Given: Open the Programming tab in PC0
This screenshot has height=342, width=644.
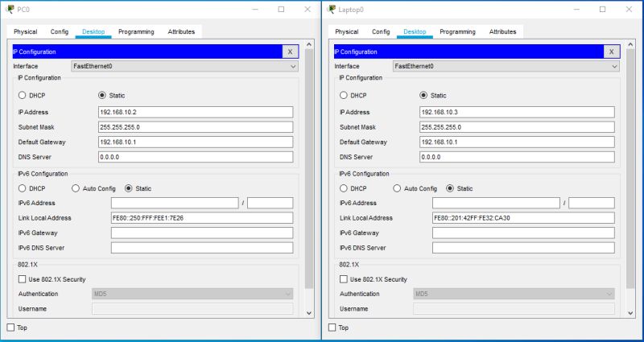Looking at the screenshot, I should [x=136, y=31].
